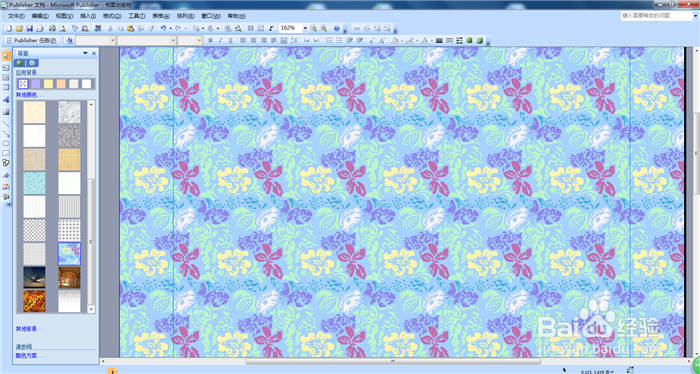700x374 pixels.
Task: Toggle Underline formatting
Action: point(230,41)
